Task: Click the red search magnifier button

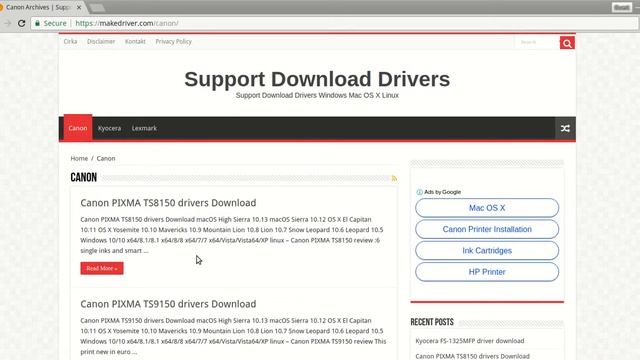Action: point(567,43)
